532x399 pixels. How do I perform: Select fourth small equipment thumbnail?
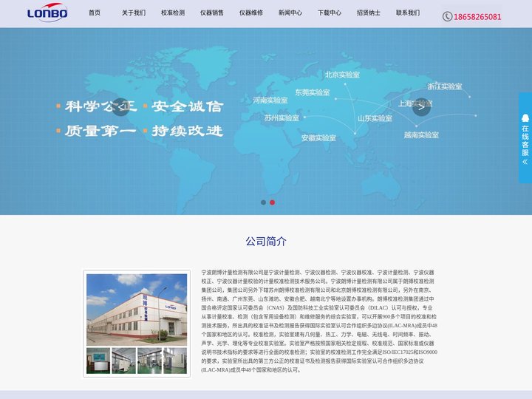tap(175, 361)
